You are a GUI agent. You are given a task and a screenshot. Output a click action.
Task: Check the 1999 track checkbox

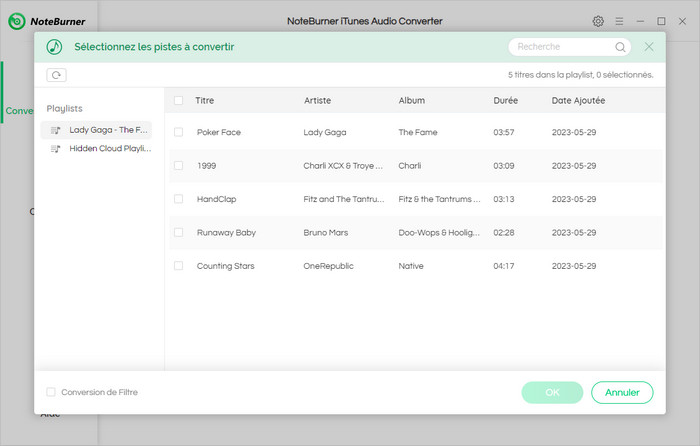click(x=179, y=166)
